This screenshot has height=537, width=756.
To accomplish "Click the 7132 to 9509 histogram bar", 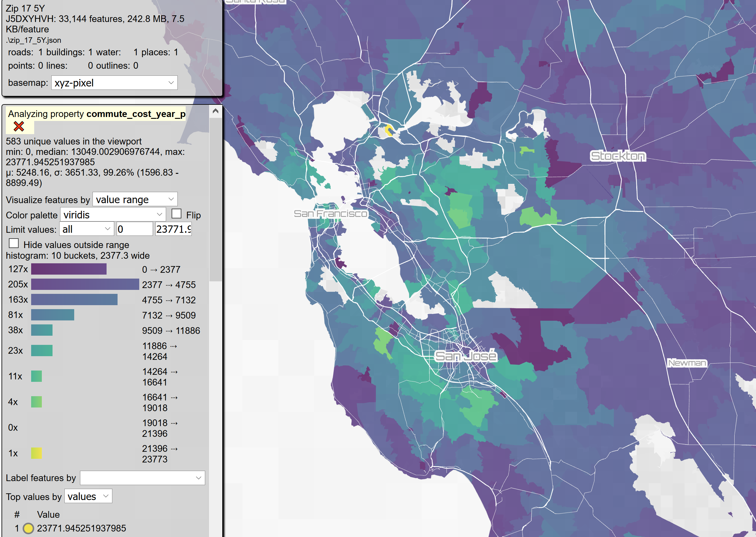I will (x=53, y=315).
